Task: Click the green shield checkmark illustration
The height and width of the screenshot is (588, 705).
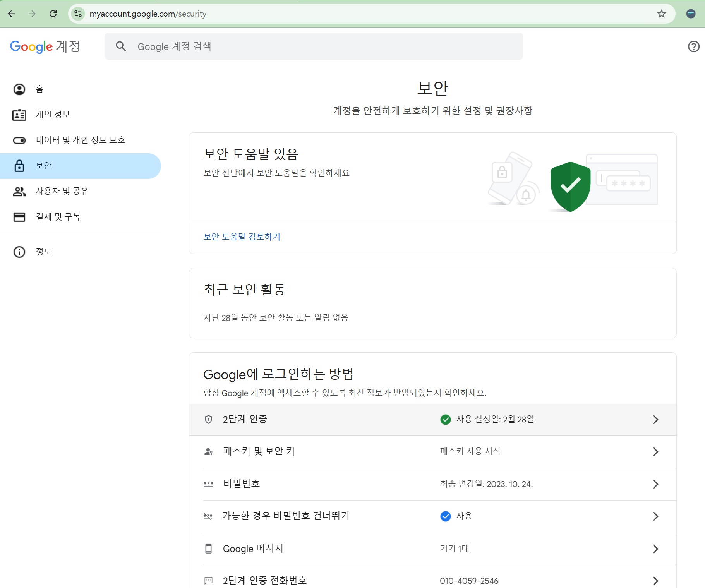Action: [570, 186]
